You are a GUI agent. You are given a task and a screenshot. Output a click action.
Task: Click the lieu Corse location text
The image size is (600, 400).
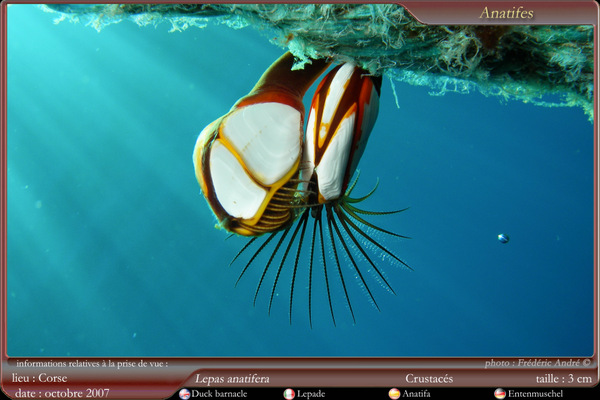click(40, 378)
